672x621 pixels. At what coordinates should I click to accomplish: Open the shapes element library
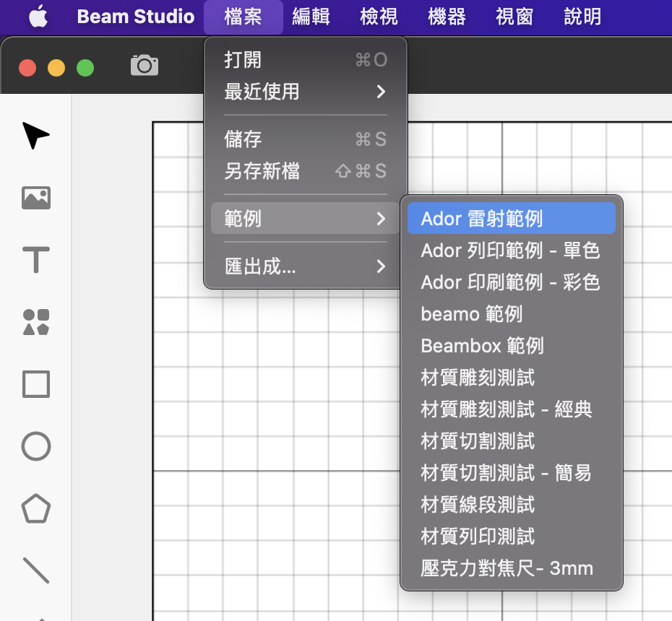36,322
